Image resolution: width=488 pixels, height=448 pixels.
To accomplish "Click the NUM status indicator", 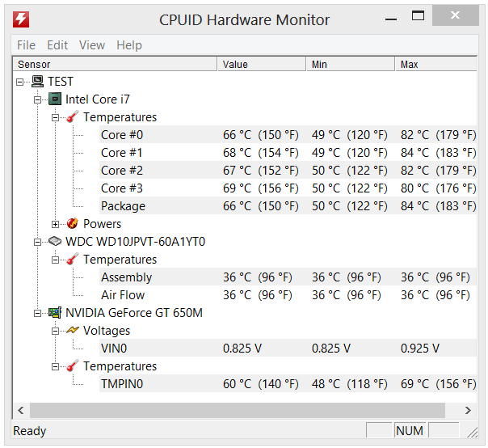I will click(410, 431).
